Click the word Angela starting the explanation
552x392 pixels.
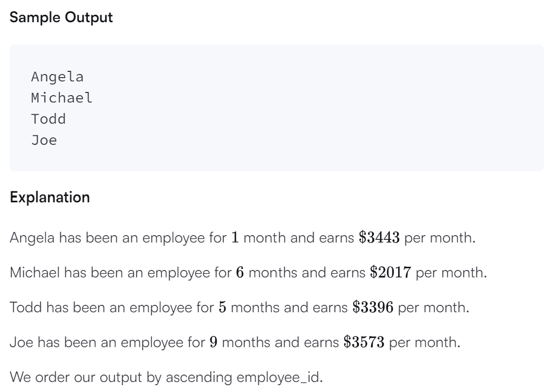pos(32,238)
